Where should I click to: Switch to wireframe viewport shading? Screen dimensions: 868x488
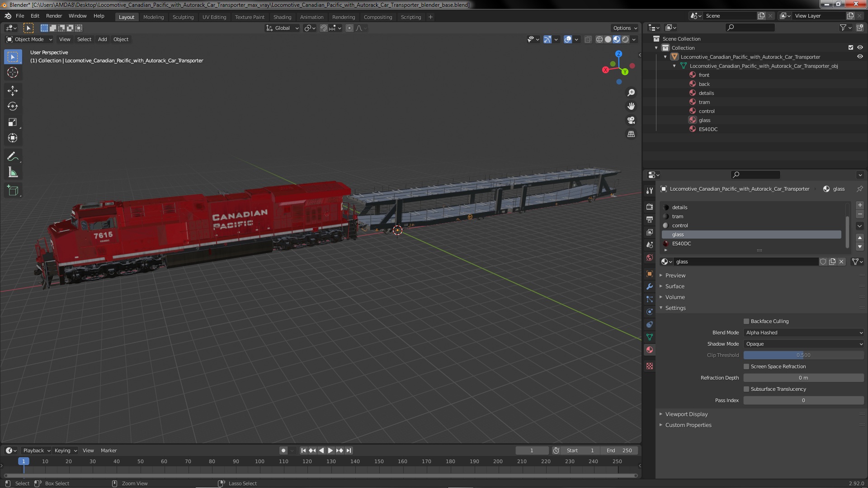[x=599, y=39]
